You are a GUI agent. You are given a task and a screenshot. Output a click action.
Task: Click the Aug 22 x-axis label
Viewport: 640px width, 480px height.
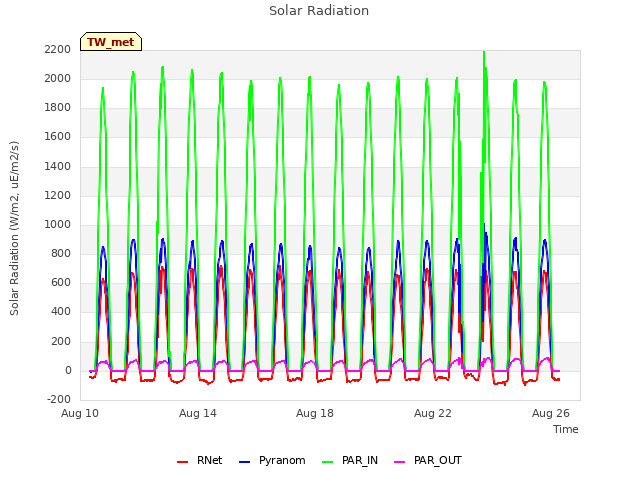tap(433, 413)
